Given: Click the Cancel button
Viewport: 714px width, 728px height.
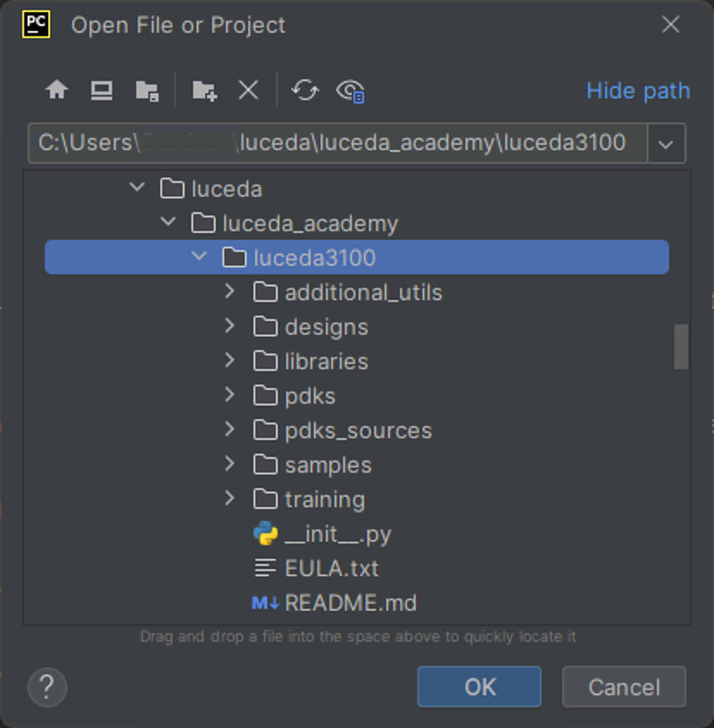Looking at the screenshot, I should coord(624,686).
